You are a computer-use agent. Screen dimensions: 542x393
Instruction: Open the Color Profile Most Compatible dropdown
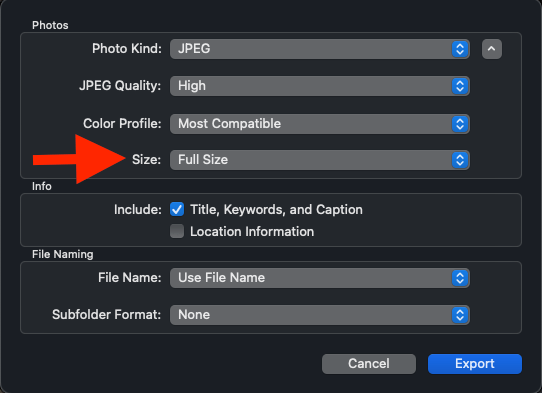[320, 124]
